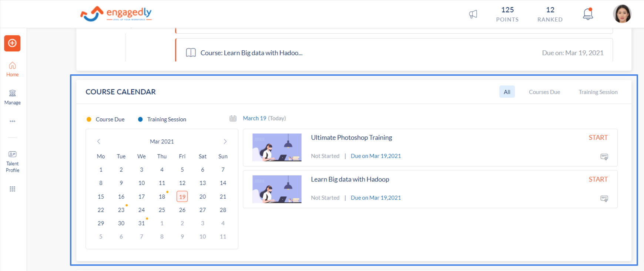Click the announcements megaphone icon
Image resolution: width=644 pixels, height=271 pixels.
(x=473, y=14)
